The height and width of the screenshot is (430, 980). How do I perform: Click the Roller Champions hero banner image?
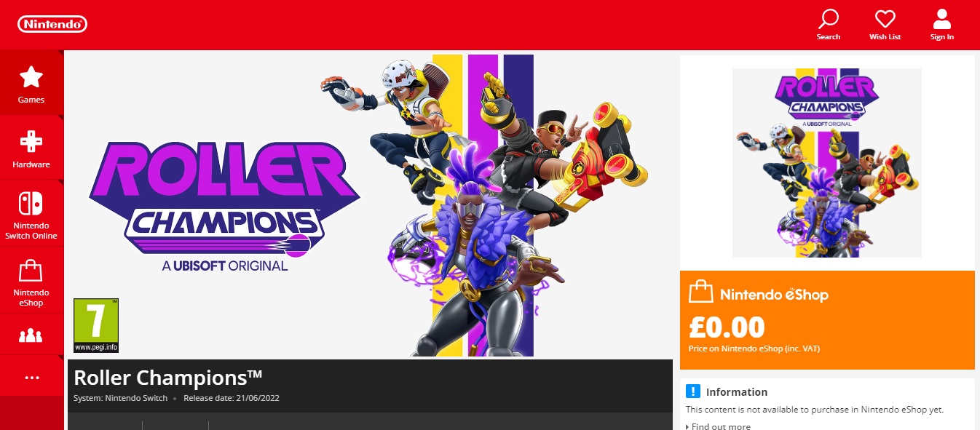point(370,204)
